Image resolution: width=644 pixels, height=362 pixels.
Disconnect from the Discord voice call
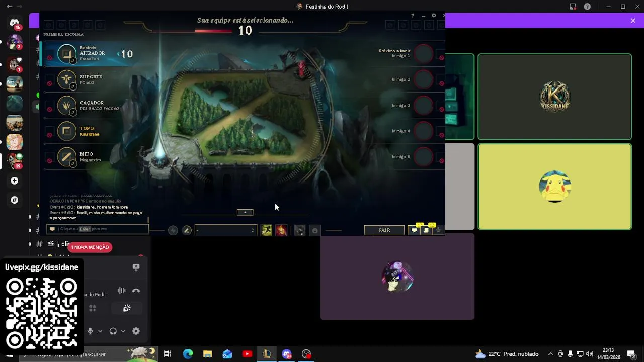point(136,291)
